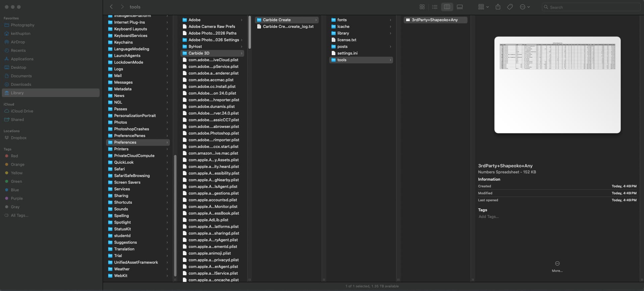Open iCloud Drive in the sidebar

(22, 111)
